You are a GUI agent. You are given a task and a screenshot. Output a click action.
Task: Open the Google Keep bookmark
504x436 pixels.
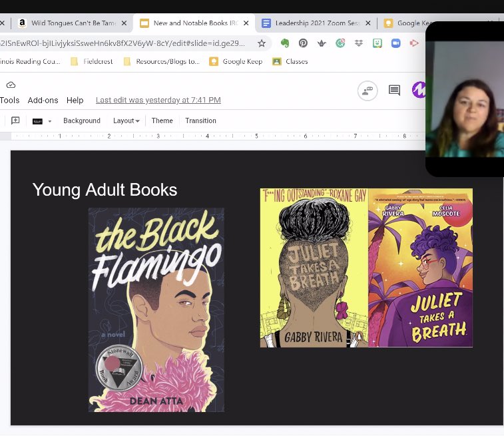(236, 61)
